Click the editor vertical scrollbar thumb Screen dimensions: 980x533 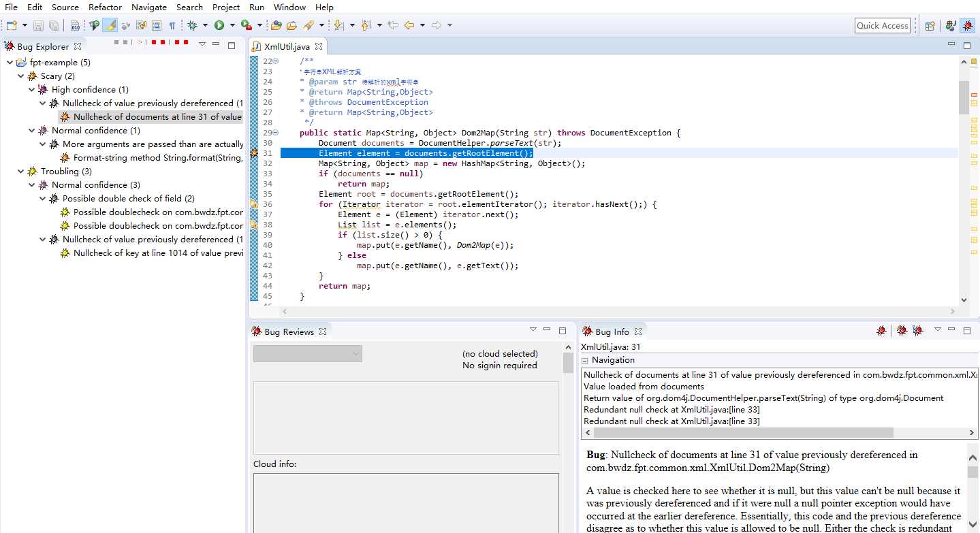pyautogui.click(x=963, y=97)
